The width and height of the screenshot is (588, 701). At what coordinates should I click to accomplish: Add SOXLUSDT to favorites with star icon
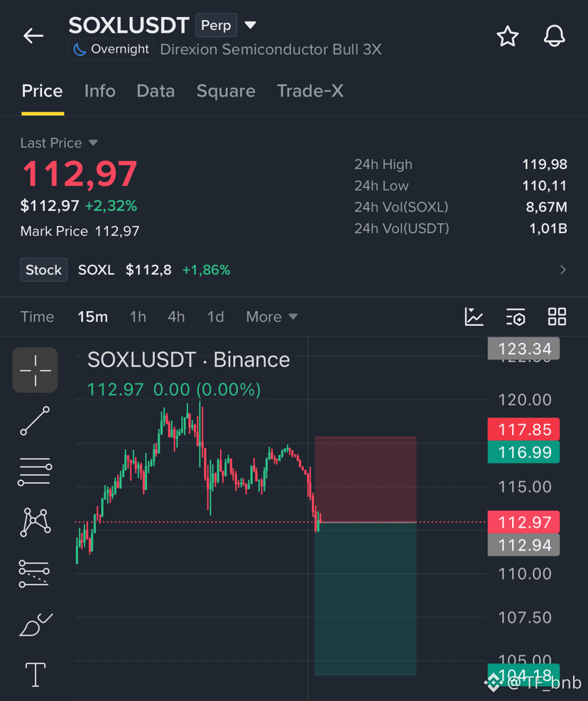tap(508, 36)
